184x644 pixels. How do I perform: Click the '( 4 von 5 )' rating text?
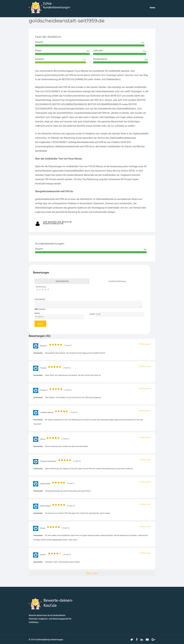point(67,555)
